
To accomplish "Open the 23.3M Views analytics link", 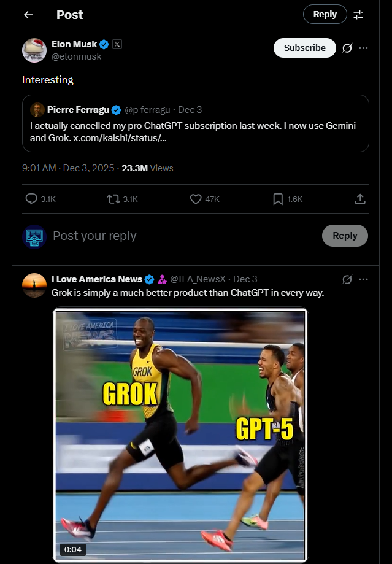I will click(147, 168).
